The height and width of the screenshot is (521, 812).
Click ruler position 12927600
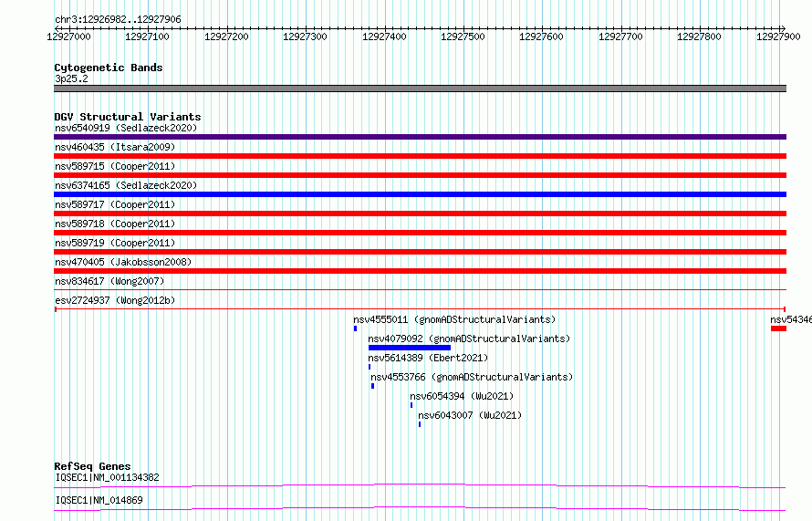coord(542,36)
